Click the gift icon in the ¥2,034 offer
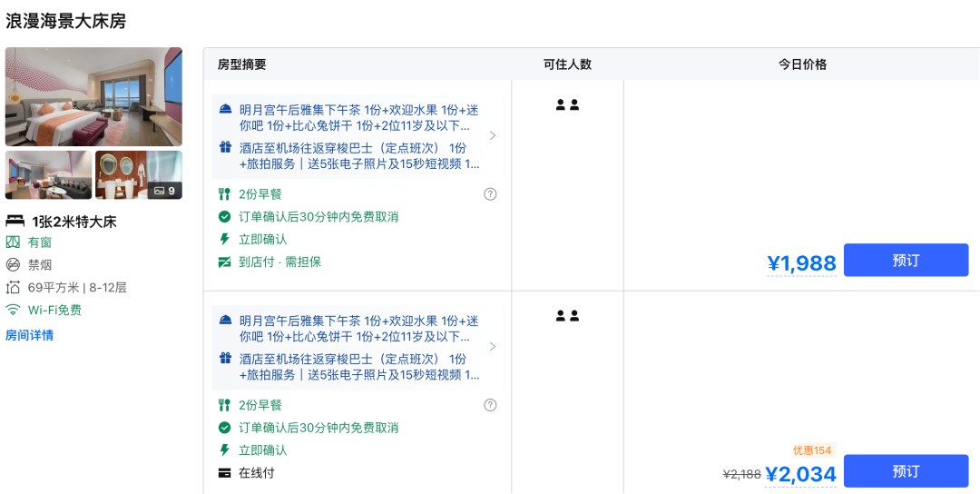The image size is (980, 494). click(x=226, y=359)
